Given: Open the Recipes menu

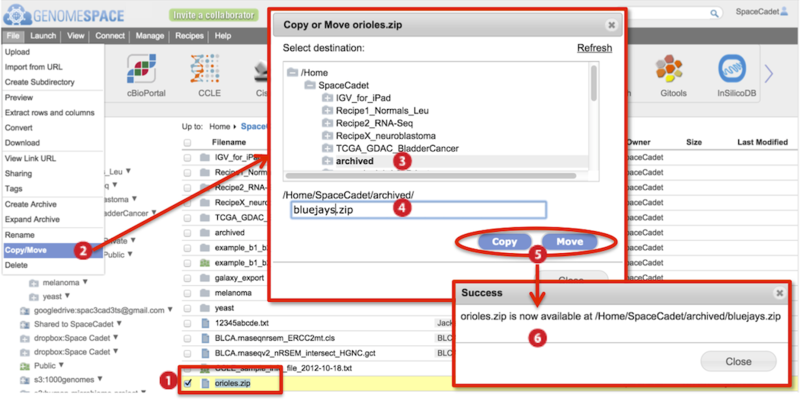Looking at the screenshot, I should pyautogui.click(x=189, y=36).
